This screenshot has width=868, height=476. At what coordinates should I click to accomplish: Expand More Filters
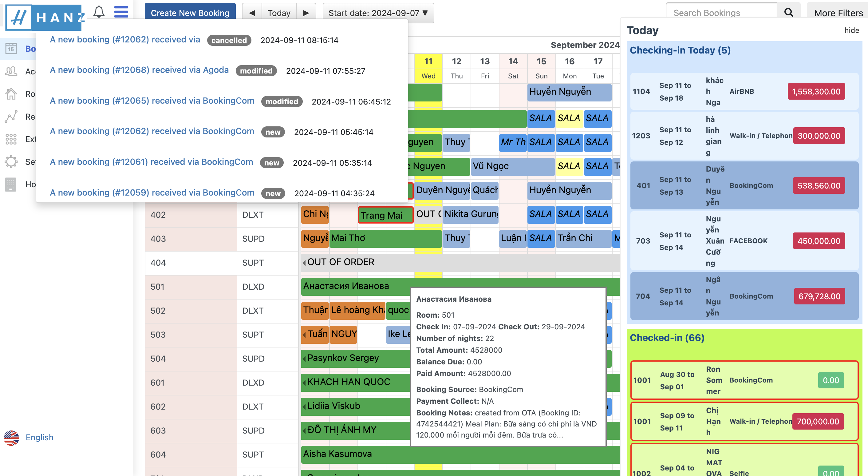tap(838, 13)
